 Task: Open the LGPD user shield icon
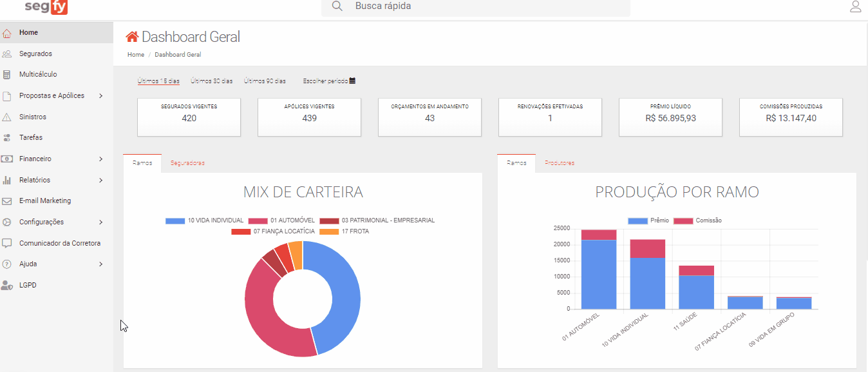point(7,285)
